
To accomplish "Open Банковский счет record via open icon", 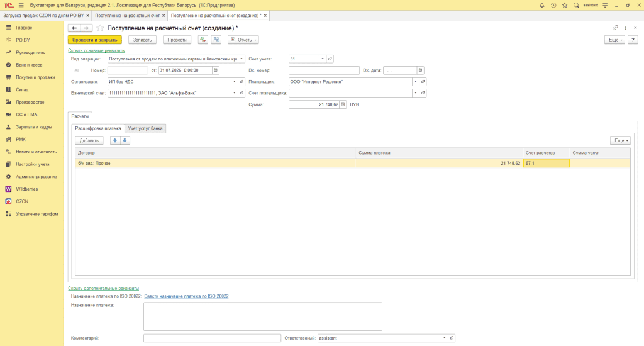I will (241, 93).
